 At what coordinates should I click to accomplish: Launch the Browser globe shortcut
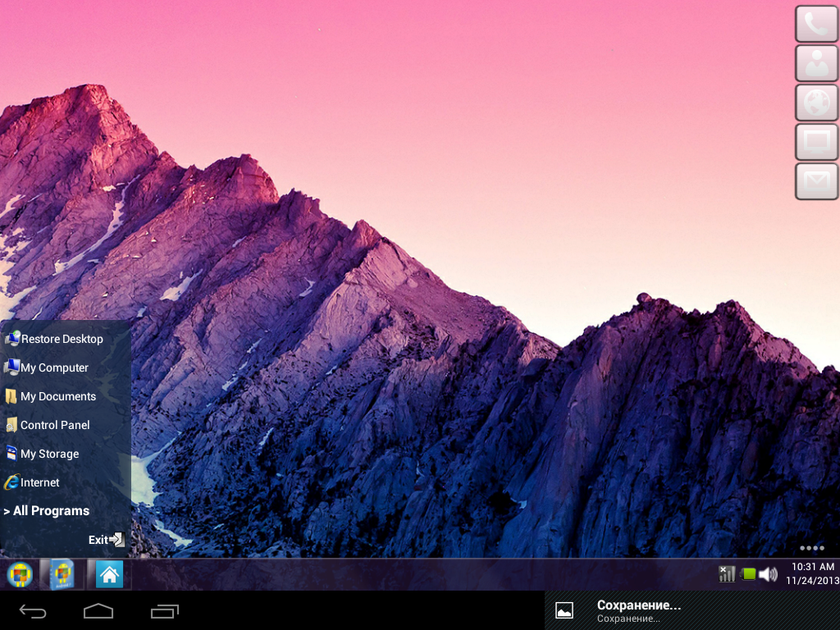click(x=816, y=103)
